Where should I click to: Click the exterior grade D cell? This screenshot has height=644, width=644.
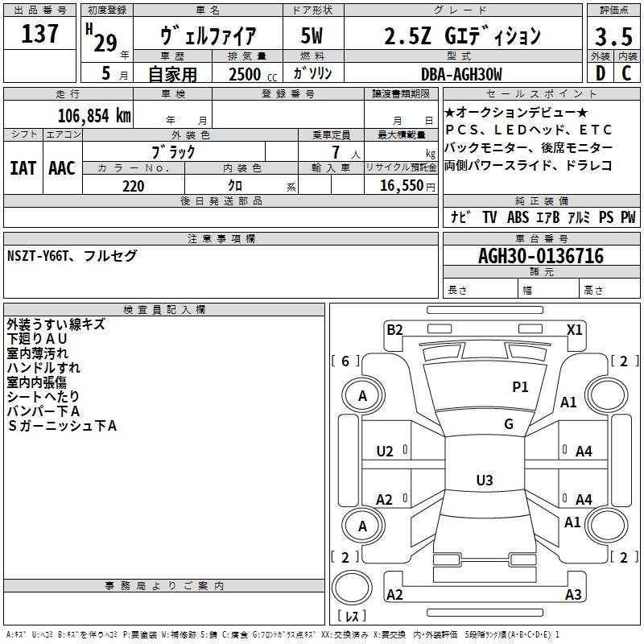[601, 73]
